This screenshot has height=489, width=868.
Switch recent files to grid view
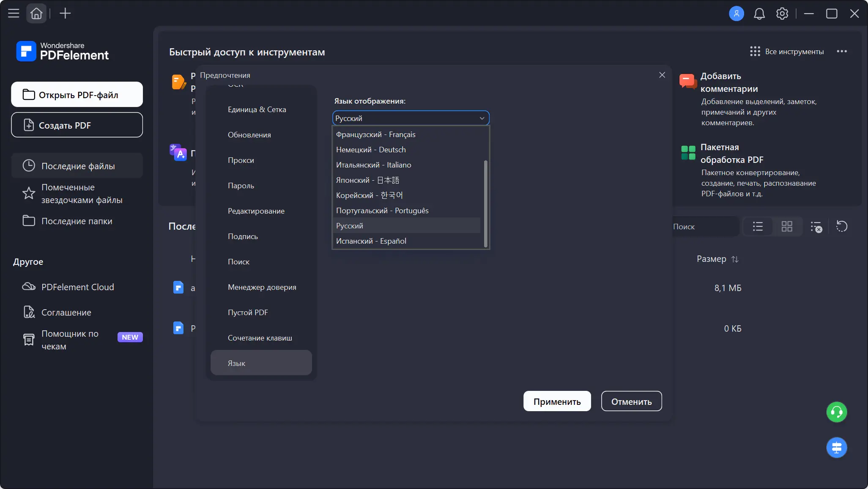tap(786, 226)
